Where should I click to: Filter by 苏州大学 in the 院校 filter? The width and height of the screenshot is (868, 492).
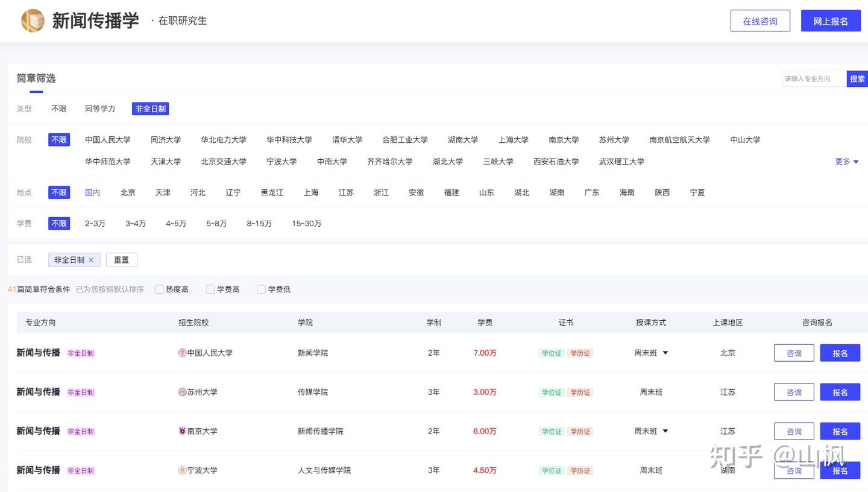pos(614,140)
